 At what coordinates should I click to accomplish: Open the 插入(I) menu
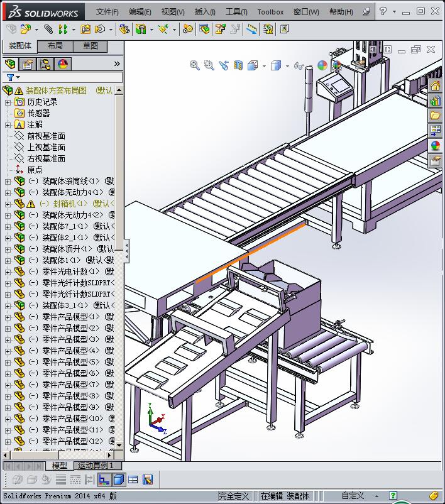pyautogui.click(x=205, y=12)
